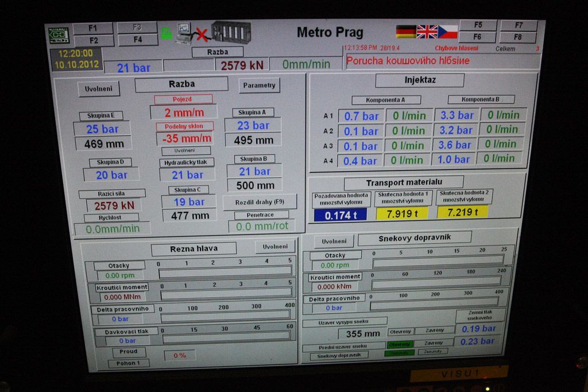Open the Injektaz panel header
588x392 pixels.
click(420, 80)
